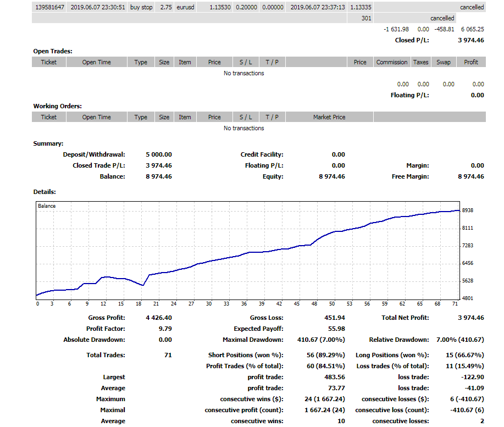Select the Gross Loss value 451.94
This screenshot has width=504, height=427.
click(334, 318)
